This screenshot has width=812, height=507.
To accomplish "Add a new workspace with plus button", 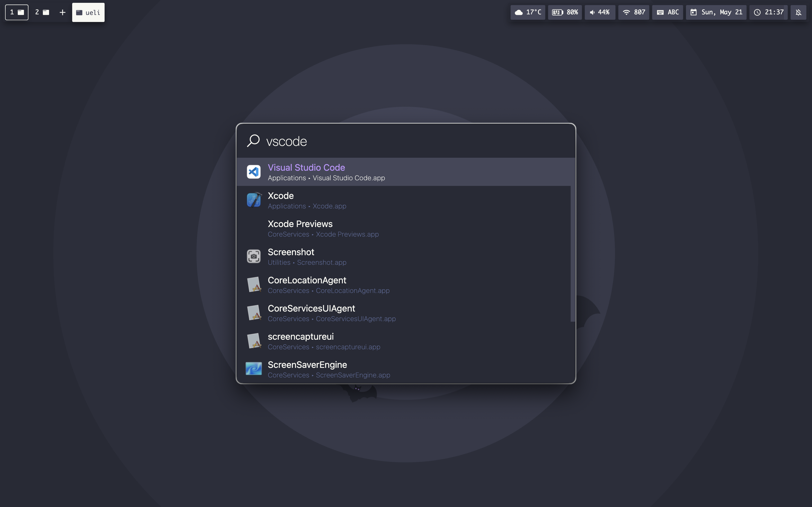I will coord(62,12).
